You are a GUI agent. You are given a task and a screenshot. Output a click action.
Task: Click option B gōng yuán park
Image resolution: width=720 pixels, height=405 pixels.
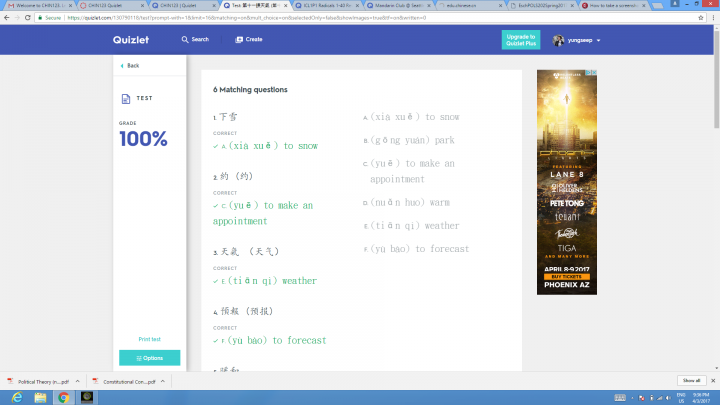click(x=409, y=141)
